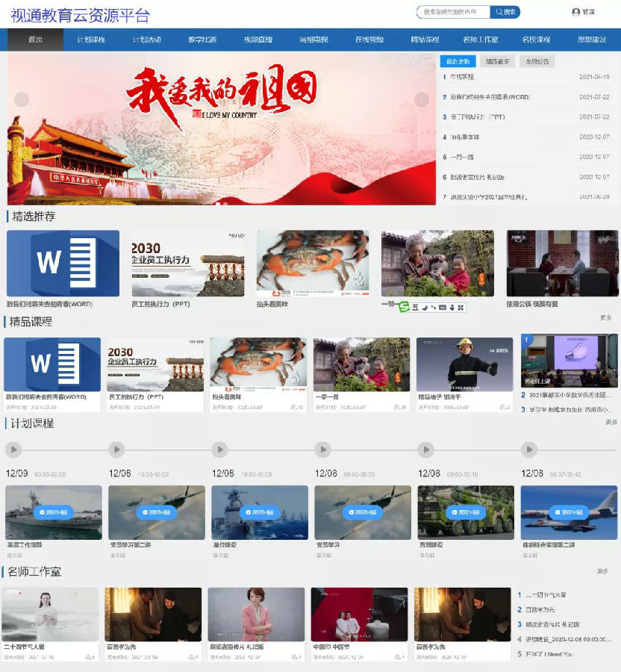Go to previous banner slide arrow
The height and width of the screenshot is (672, 621).
tap(22, 99)
